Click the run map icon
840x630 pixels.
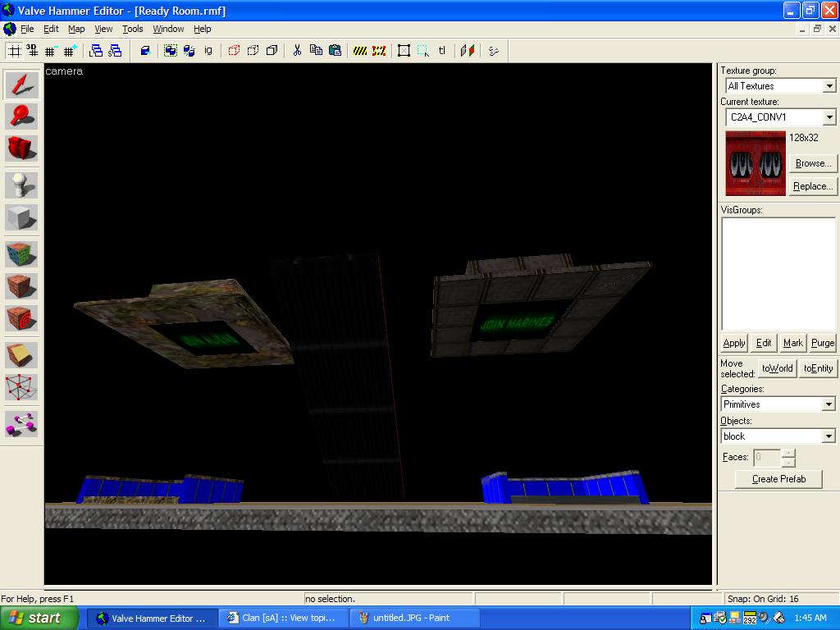(493, 51)
